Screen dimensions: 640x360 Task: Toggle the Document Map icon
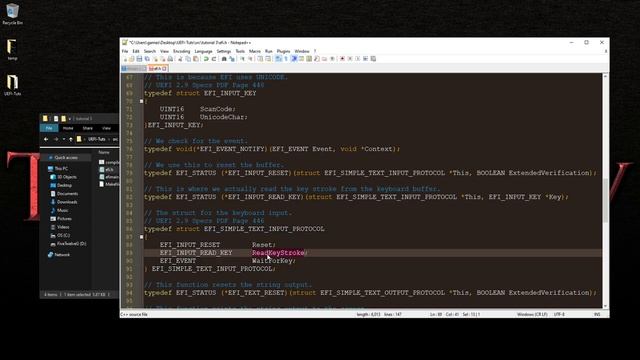[309, 59]
